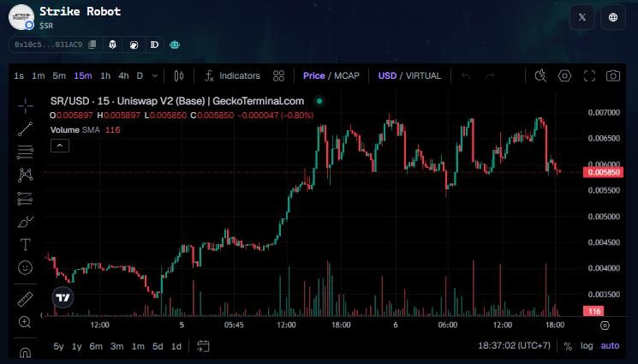Click the redo arrow
This screenshot has width=638, height=364.
pos(490,75)
